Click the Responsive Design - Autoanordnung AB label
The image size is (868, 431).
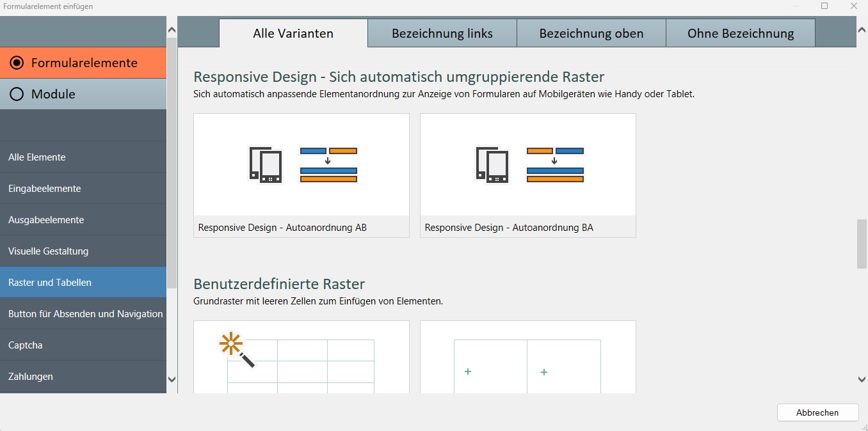[282, 227]
